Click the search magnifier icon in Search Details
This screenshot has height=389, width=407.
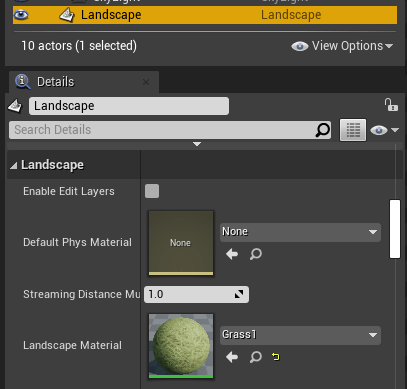point(322,130)
